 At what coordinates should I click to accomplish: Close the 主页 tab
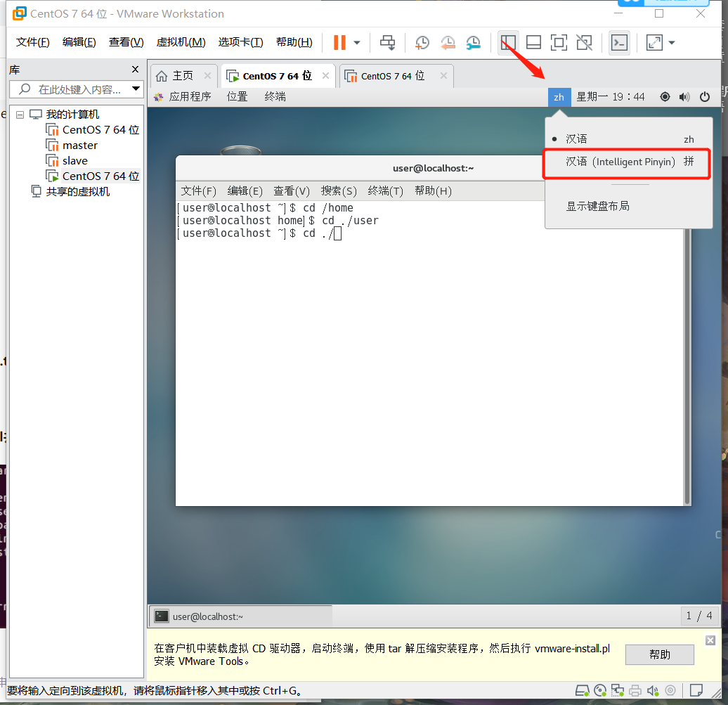(x=207, y=76)
